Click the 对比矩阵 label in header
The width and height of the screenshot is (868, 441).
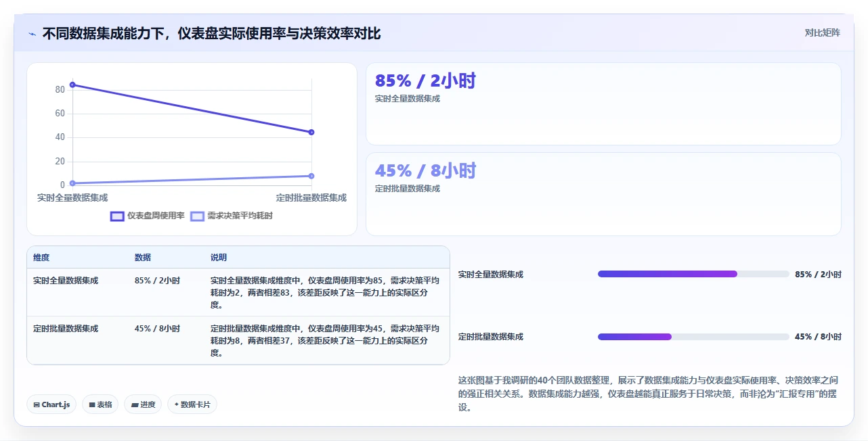click(x=822, y=32)
